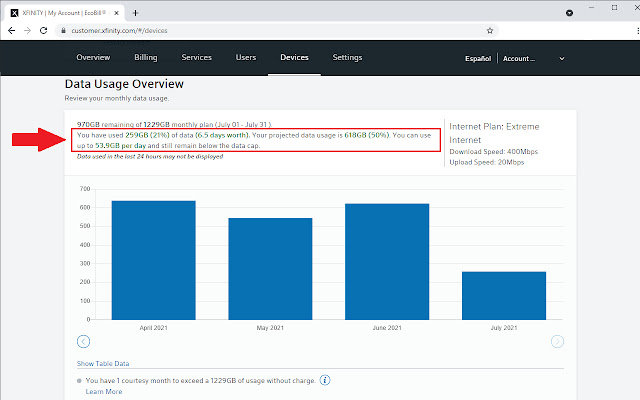Open the Overview navigation tab
The width and height of the screenshot is (640, 400).
click(93, 58)
